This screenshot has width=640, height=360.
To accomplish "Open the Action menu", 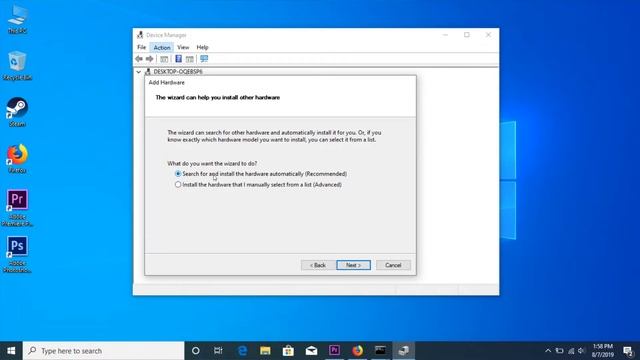I will coord(162,47).
